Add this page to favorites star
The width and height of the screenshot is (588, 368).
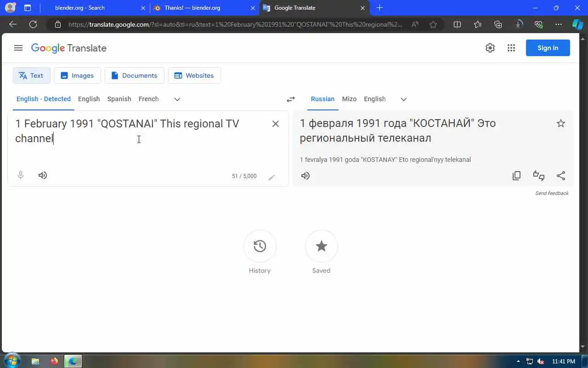pyautogui.click(x=433, y=24)
